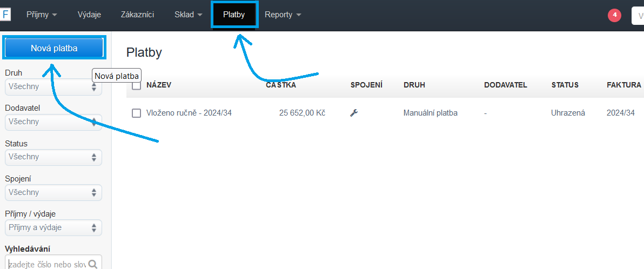Select the Platby tab in navigation
The height and width of the screenshot is (269, 644).
click(x=234, y=15)
